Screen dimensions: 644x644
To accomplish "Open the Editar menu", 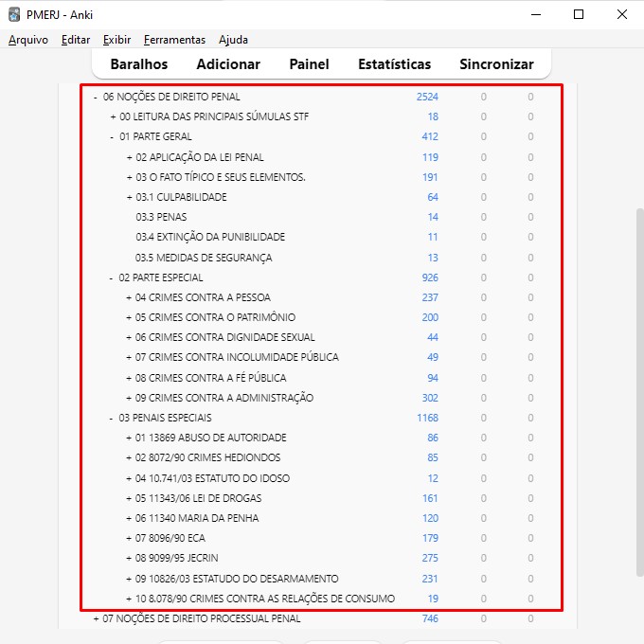I will pyautogui.click(x=76, y=40).
